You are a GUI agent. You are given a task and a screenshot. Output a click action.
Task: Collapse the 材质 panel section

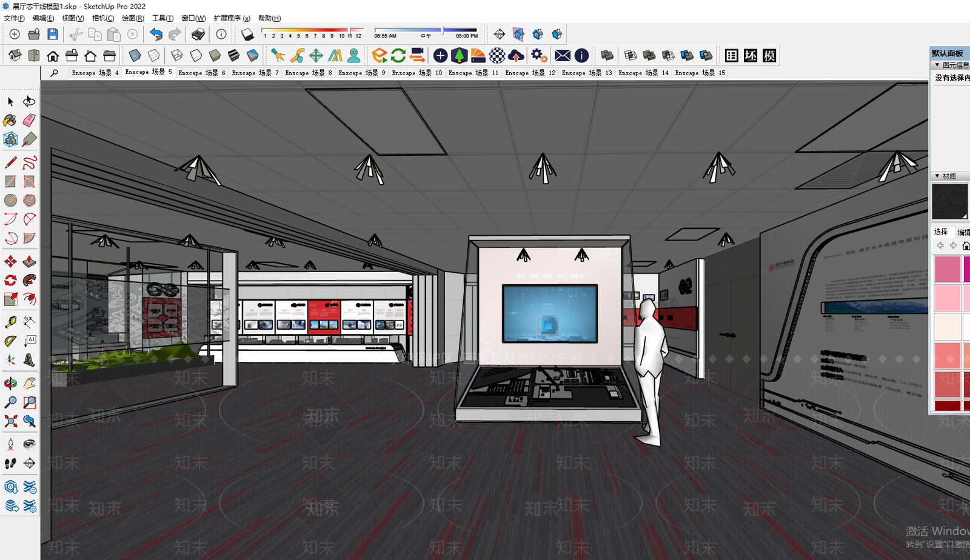[x=937, y=176]
